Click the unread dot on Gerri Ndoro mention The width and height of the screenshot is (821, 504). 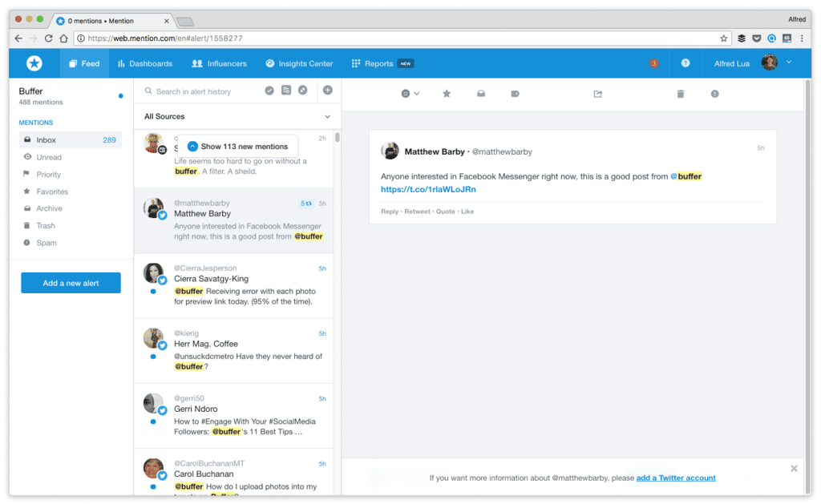point(153,421)
